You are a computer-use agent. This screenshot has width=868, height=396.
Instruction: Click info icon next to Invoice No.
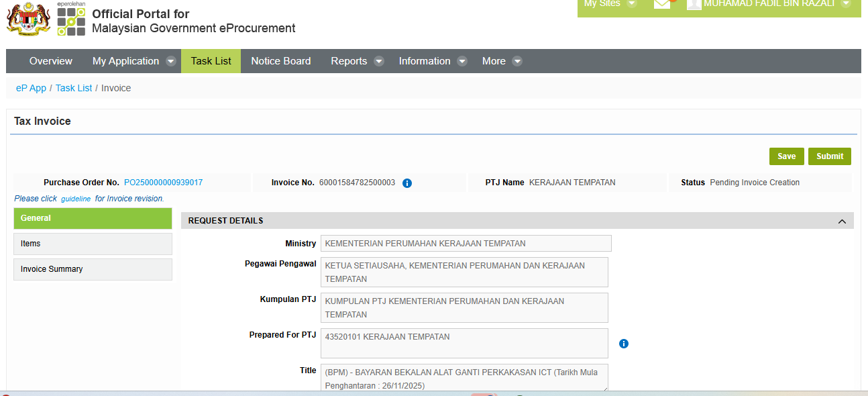click(x=407, y=183)
